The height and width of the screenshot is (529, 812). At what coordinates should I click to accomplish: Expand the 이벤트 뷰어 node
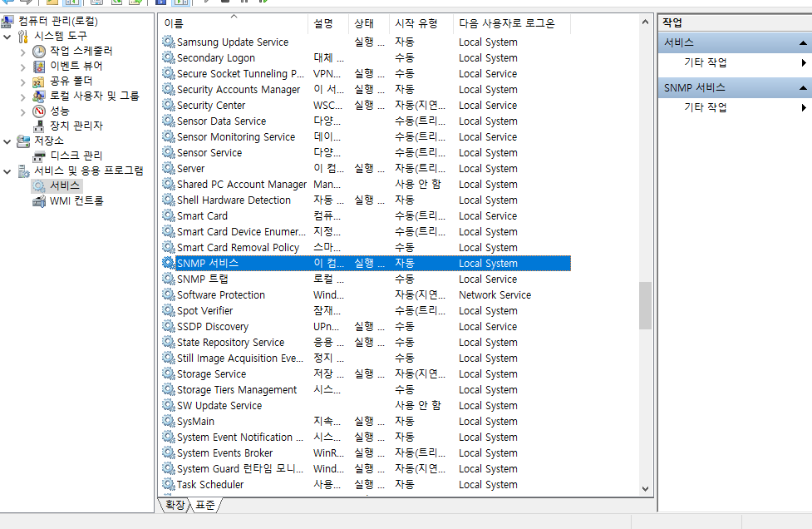22,67
